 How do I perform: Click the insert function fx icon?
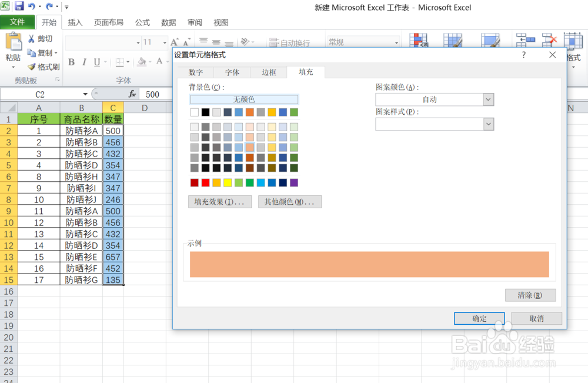click(132, 94)
